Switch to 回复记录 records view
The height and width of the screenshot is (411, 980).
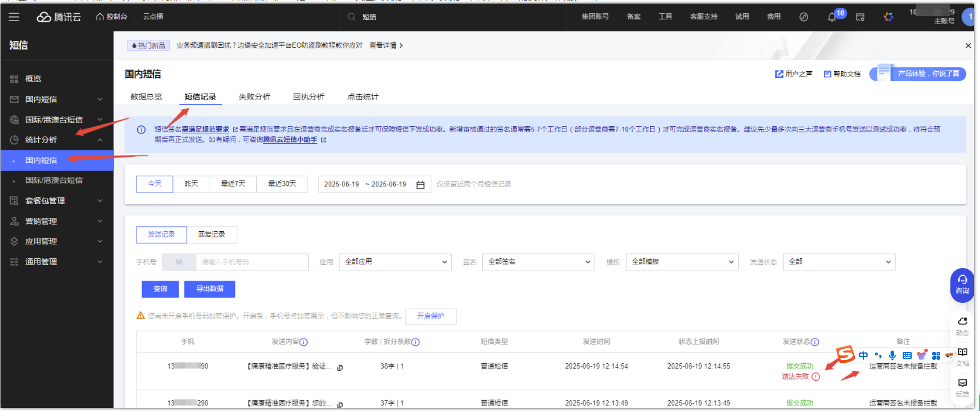[211, 235]
